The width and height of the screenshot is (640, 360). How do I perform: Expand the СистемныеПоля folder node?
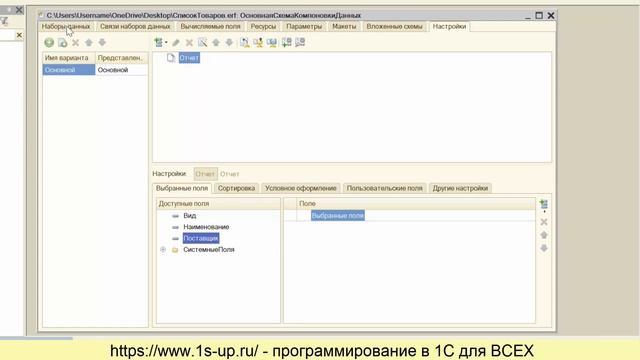point(163,249)
